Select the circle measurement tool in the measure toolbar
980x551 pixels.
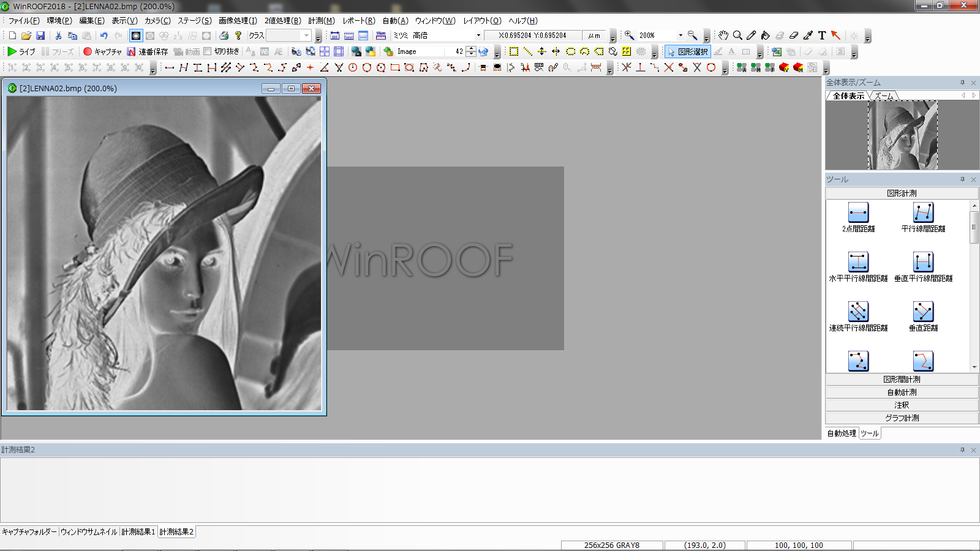click(x=353, y=67)
